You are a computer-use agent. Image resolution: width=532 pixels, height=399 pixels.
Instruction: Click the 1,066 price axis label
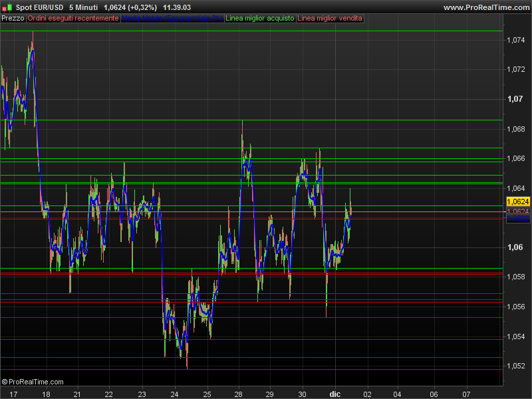pos(516,158)
